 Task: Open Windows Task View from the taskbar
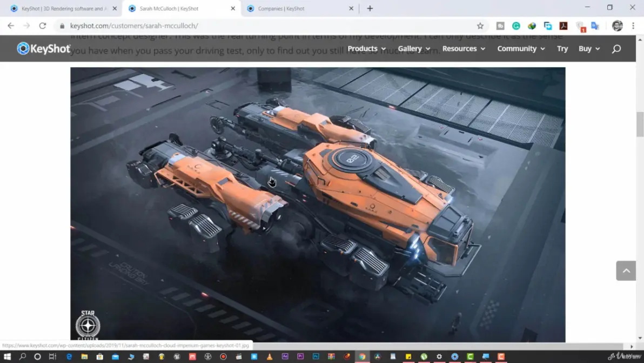pyautogui.click(x=52, y=357)
